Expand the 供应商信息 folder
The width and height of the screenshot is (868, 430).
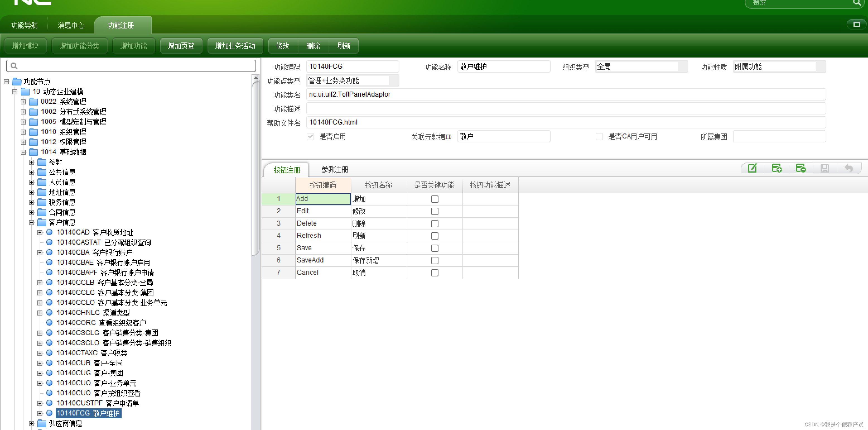tap(32, 424)
